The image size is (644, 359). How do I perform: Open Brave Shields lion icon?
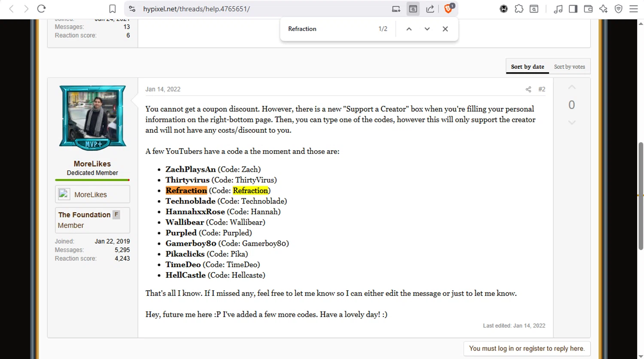449,8
